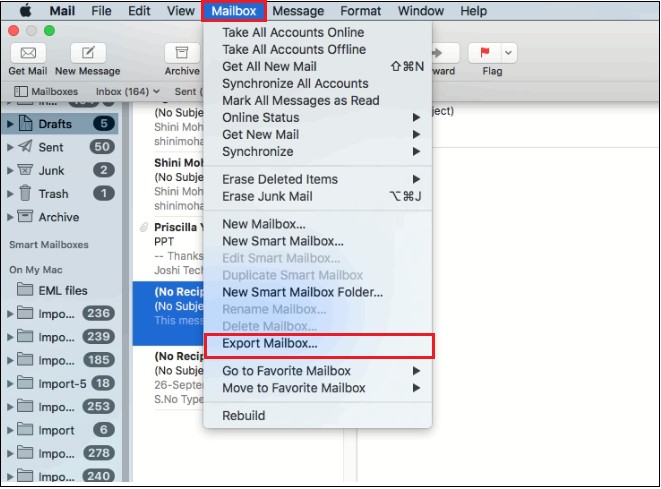This screenshot has height=489, width=661.
Task: Click the Junk bin icon
Action: tap(25, 170)
